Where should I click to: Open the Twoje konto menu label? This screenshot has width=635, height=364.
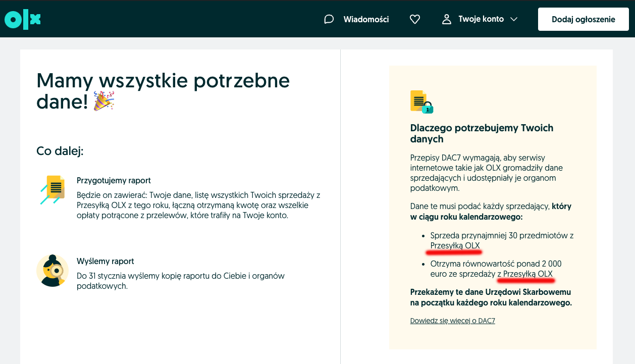481,19
